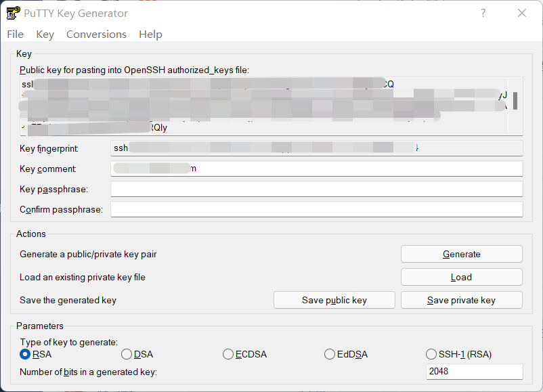543x392 pixels.
Task: Click the Key fingerprint field
Action: pyautogui.click(x=316, y=148)
